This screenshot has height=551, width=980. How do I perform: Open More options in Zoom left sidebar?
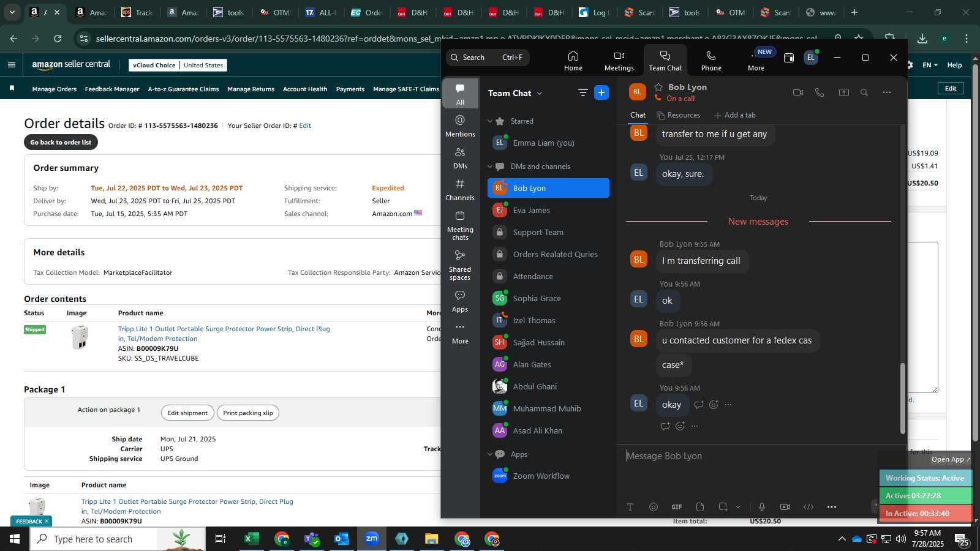point(460,332)
